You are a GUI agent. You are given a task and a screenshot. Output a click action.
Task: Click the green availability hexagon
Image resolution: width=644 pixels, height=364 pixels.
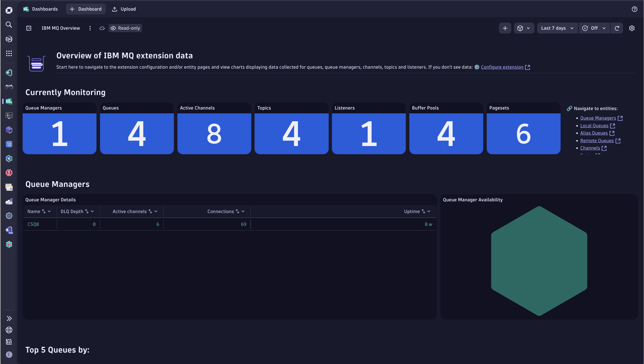539,261
